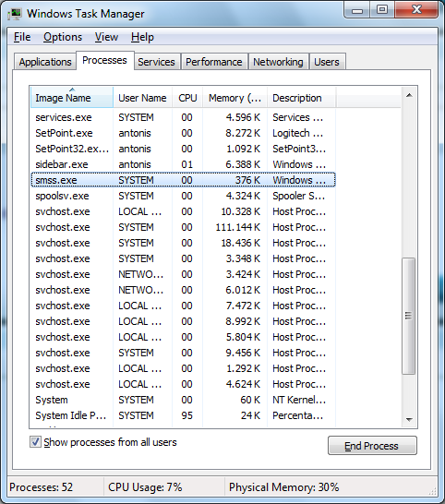445x504 pixels.
Task: Click the minimize window button
Action: pyautogui.click(x=357, y=10)
